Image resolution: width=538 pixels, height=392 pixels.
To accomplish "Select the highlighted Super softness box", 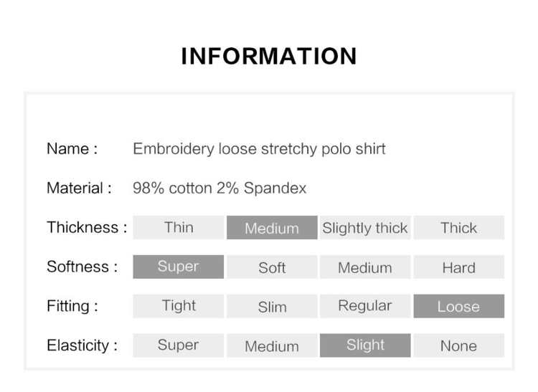I will tap(179, 267).
